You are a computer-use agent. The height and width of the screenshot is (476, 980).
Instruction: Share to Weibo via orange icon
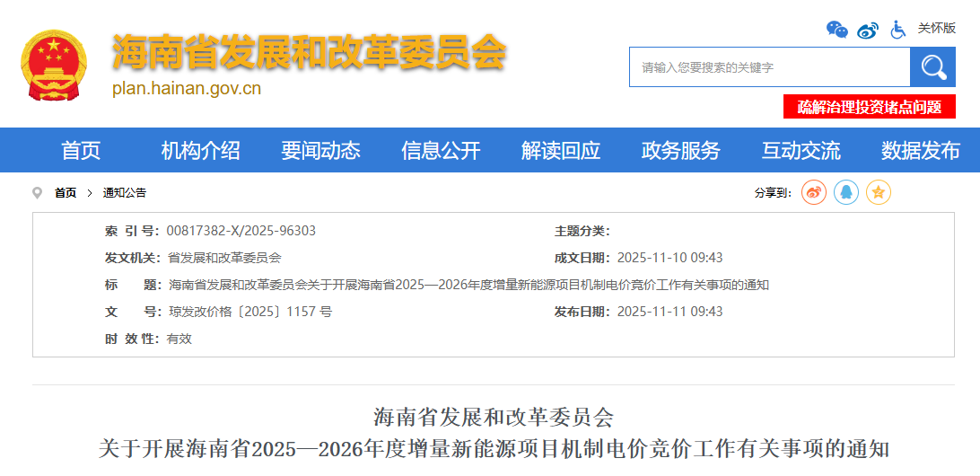tap(814, 192)
